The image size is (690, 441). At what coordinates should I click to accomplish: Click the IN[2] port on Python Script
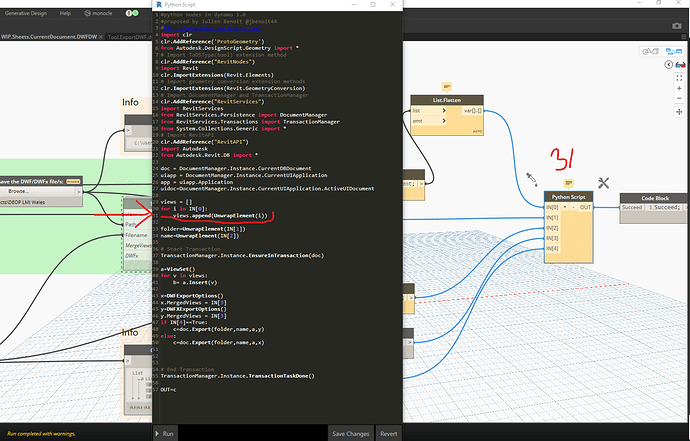click(x=552, y=228)
